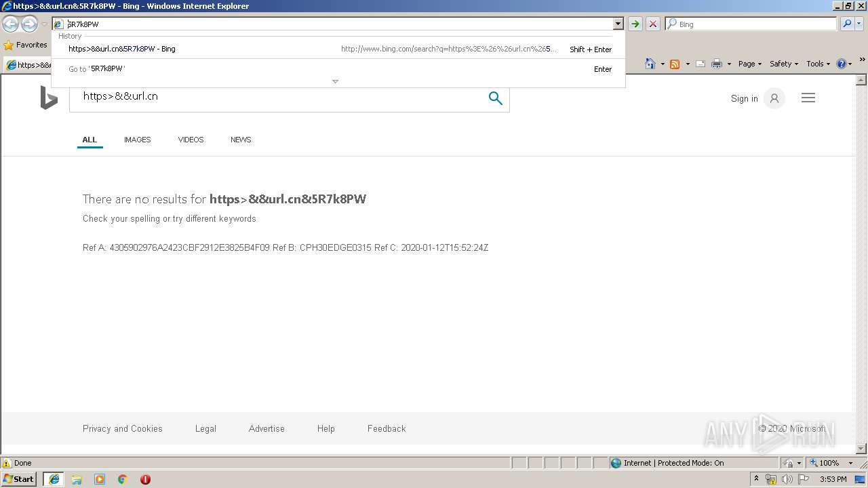Open the feeds dropdown arrow

click(x=688, y=64)
